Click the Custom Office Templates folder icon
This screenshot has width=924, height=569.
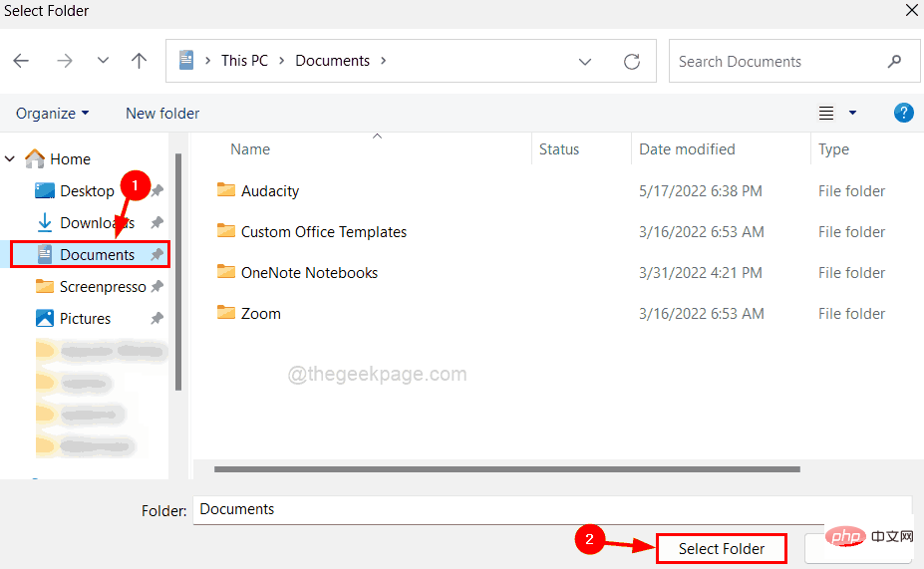226,230
